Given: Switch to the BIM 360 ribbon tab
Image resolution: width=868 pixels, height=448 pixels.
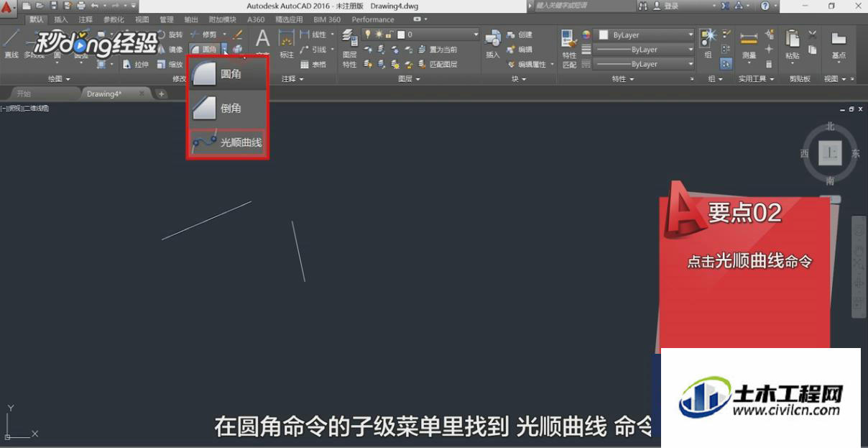Looking at the screenshot, I should [x=326, y=19].
